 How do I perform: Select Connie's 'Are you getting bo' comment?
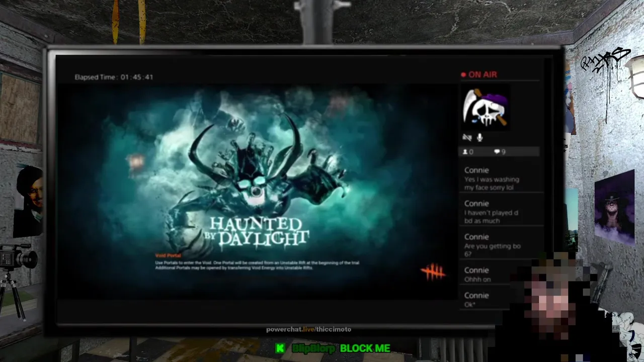pyautogui.click(x=501, y=245)
